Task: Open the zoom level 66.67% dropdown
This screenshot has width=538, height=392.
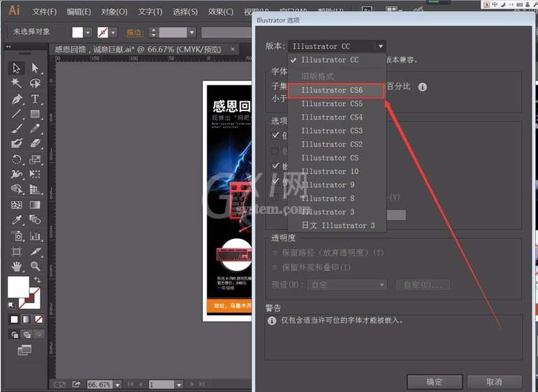Action: 117,385
